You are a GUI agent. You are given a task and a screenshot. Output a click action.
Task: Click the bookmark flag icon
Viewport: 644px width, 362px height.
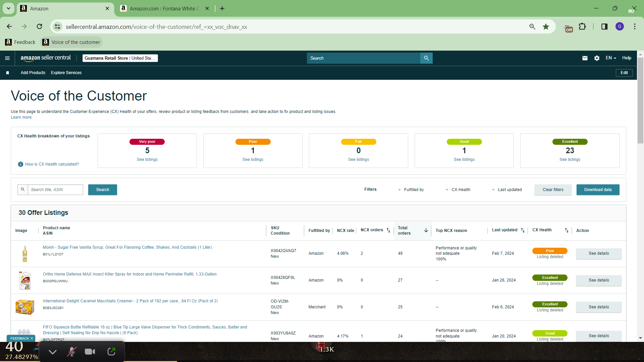[x=7, y=73]
